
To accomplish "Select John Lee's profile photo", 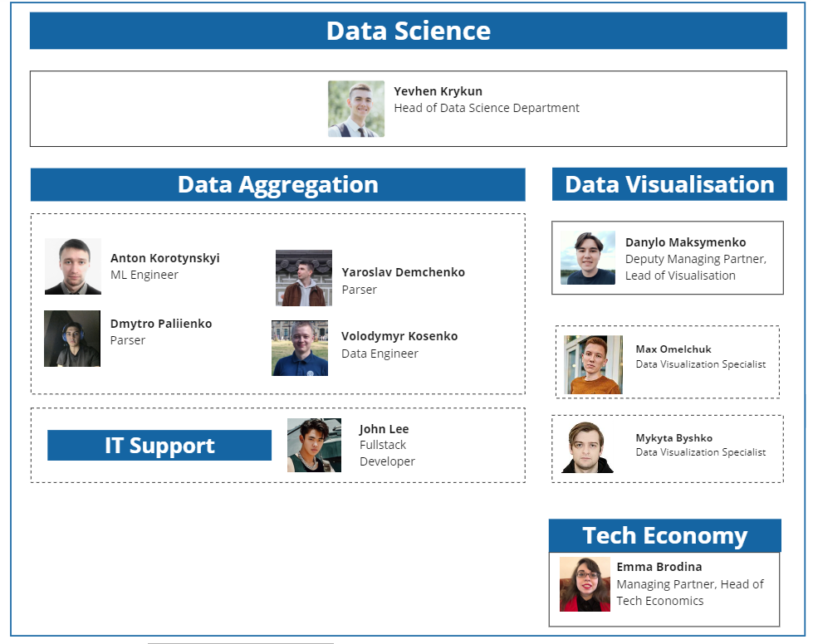I will (314, 445).
